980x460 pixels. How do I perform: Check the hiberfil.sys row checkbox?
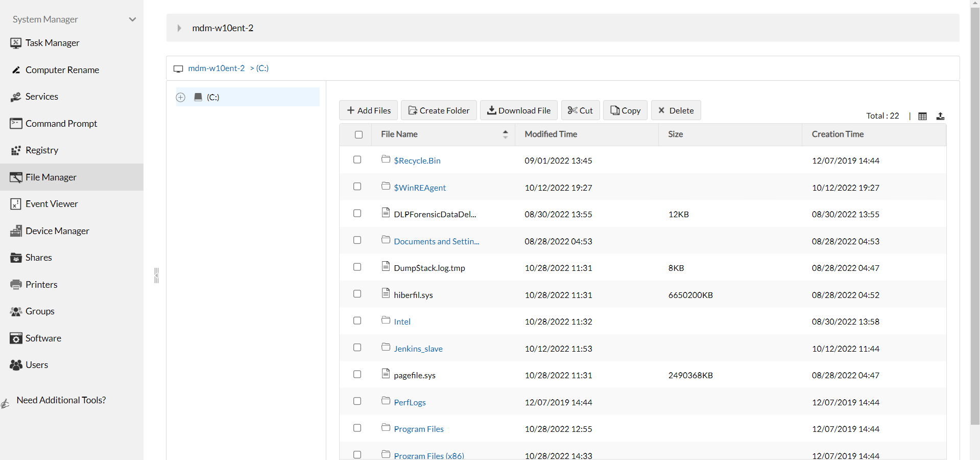357,294
